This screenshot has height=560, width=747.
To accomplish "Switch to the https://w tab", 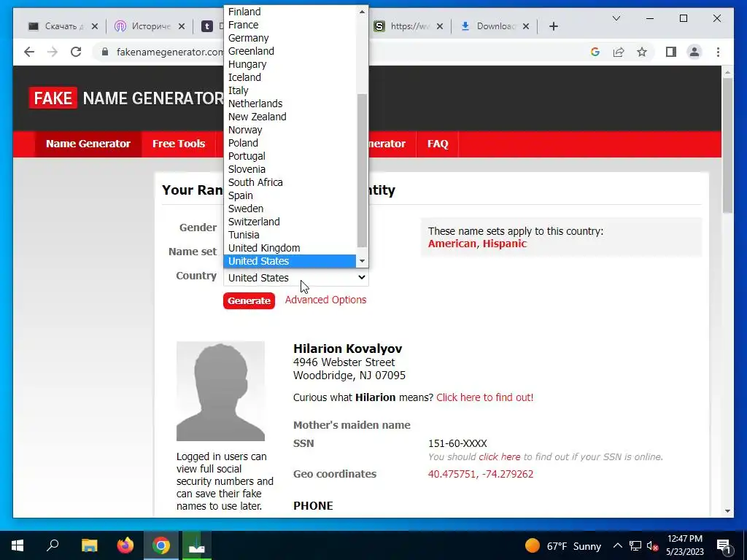I will [x=404, y=26].
